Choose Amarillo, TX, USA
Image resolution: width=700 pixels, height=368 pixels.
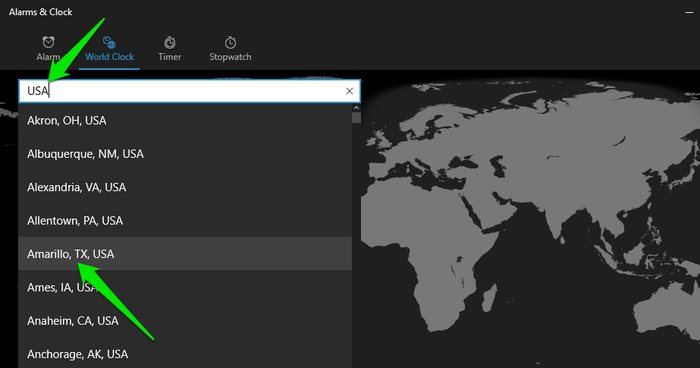(x=185, y=254)
